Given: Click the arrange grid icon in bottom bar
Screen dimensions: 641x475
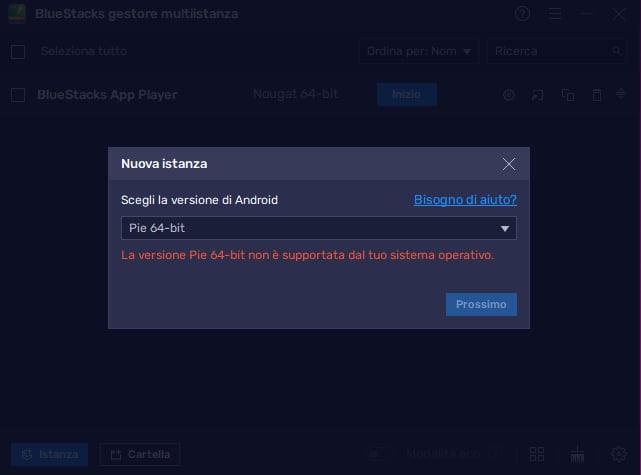Looking at the screenshot, I should (537, 454).
